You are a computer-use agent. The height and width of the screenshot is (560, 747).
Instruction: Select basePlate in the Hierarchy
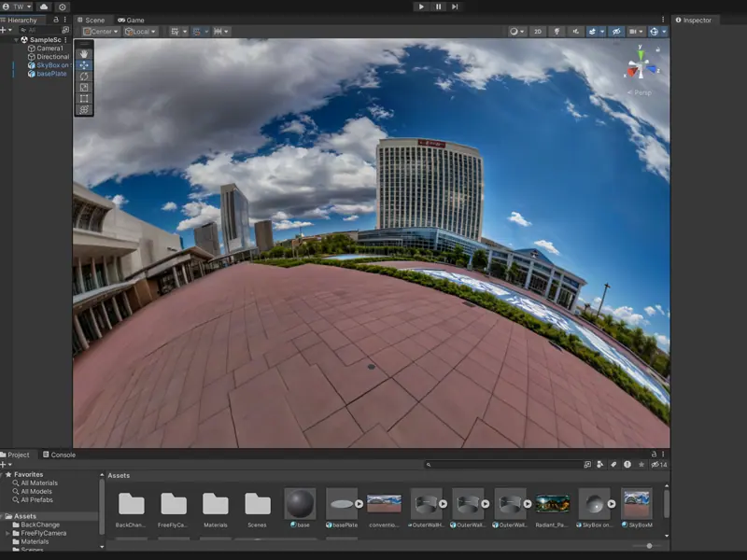(51, 74)
